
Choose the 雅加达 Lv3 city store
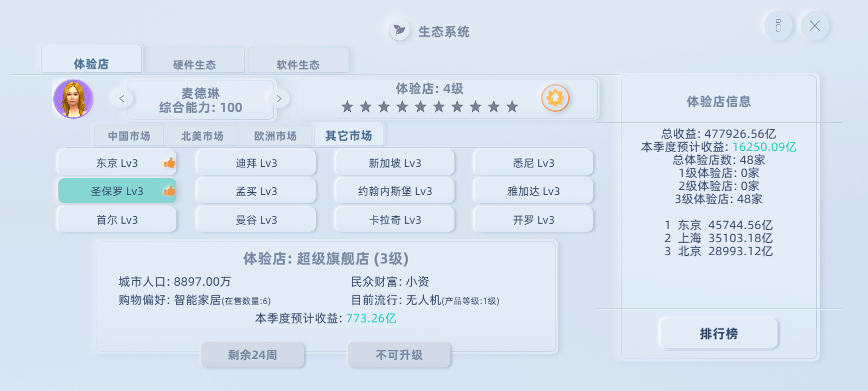[533, 191]
